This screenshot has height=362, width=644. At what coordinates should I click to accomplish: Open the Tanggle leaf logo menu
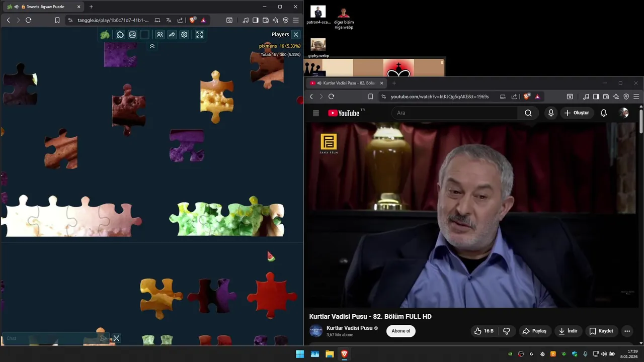105,35
